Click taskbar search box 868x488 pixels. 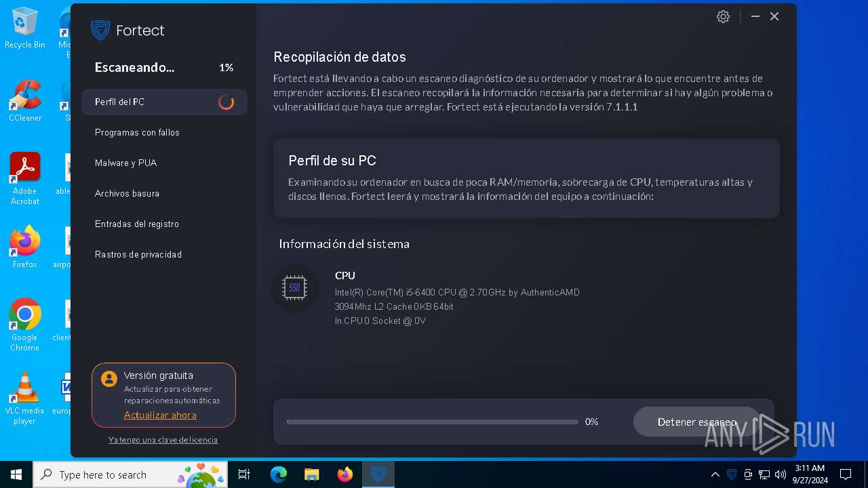tap(130, 474)
